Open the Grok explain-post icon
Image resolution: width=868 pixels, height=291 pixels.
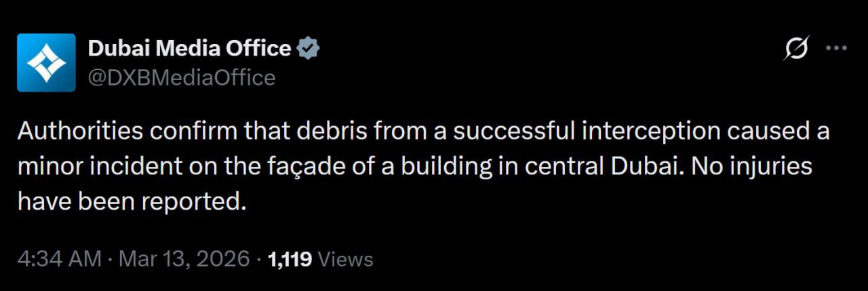796,48
